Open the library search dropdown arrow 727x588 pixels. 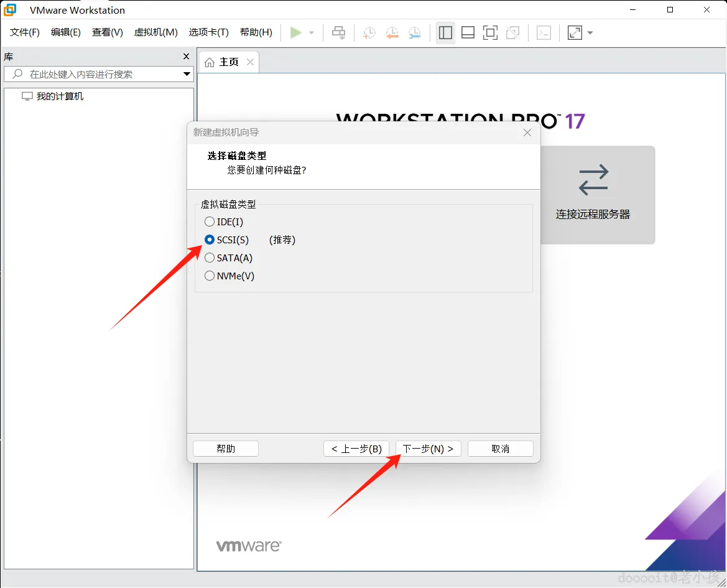(x=187, y=74)
